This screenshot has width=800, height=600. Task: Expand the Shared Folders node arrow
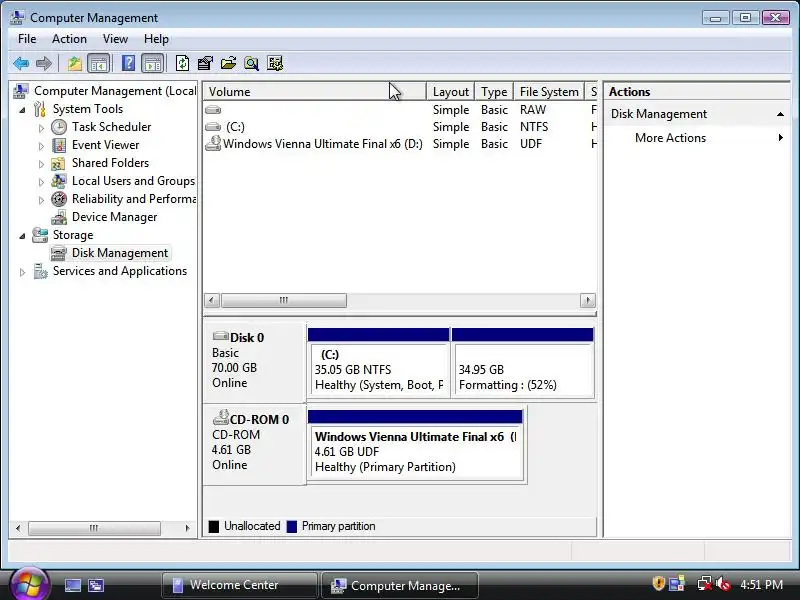coord(41,164)
